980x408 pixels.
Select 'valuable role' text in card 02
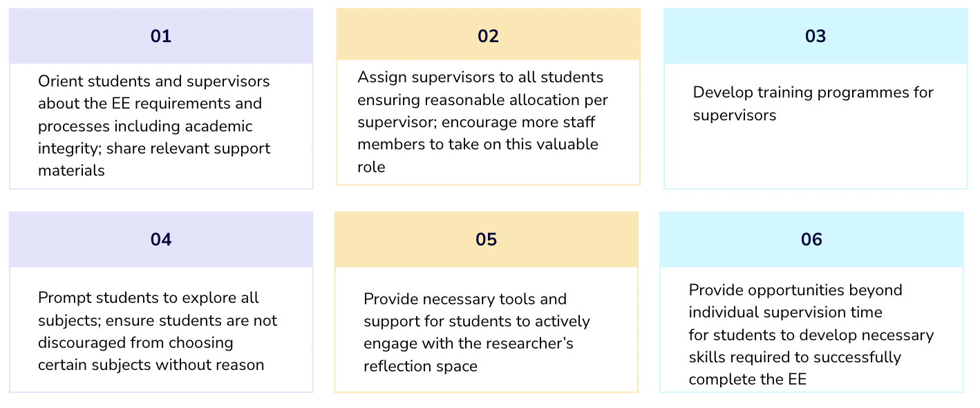point(478,156)
